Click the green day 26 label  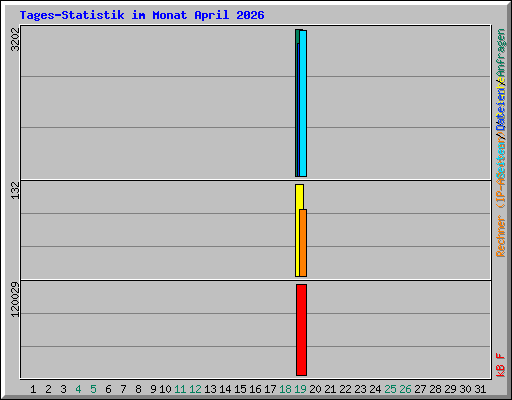pyautogui.click(x=405, y=389)
